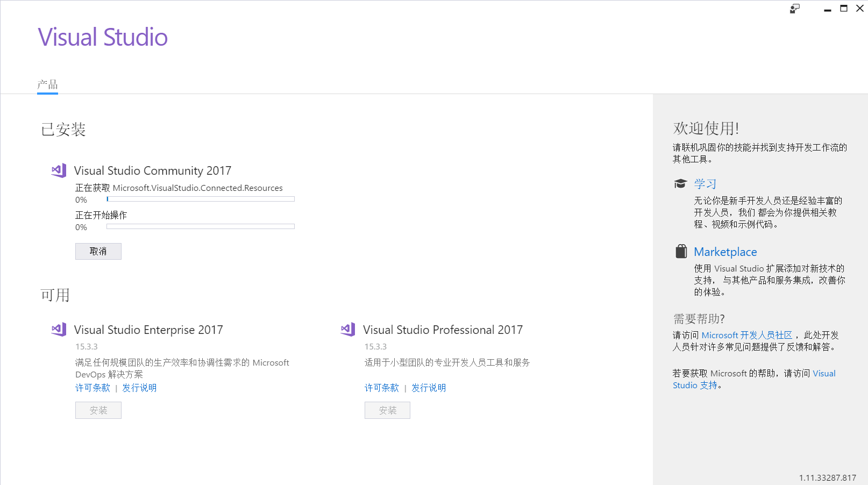
Task: Click the Visual Studio Enterprise 2017 title
Action: coord(148,330)
